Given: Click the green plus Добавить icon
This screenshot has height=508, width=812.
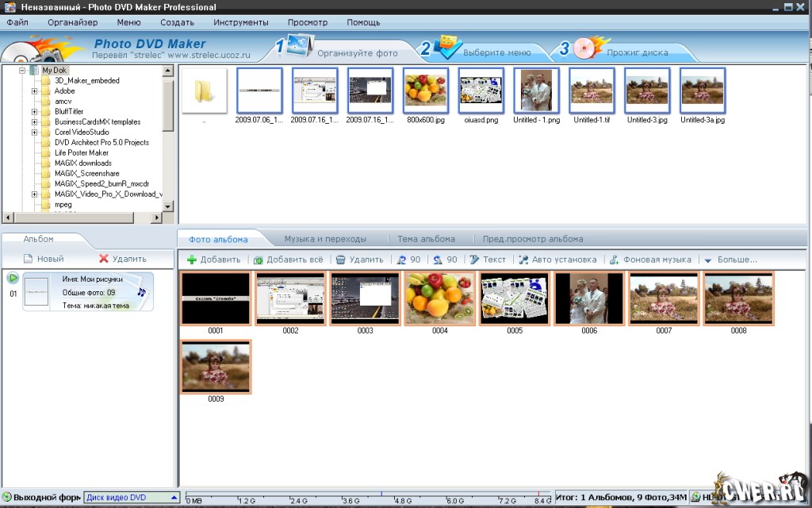Looking at the screenshot, I should point(192,260).
